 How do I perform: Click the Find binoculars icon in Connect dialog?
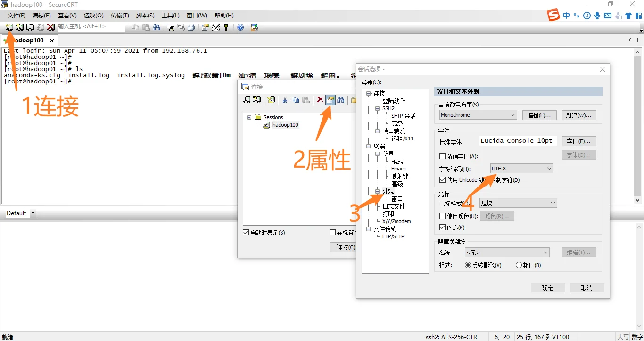click(x=341, y=100)
